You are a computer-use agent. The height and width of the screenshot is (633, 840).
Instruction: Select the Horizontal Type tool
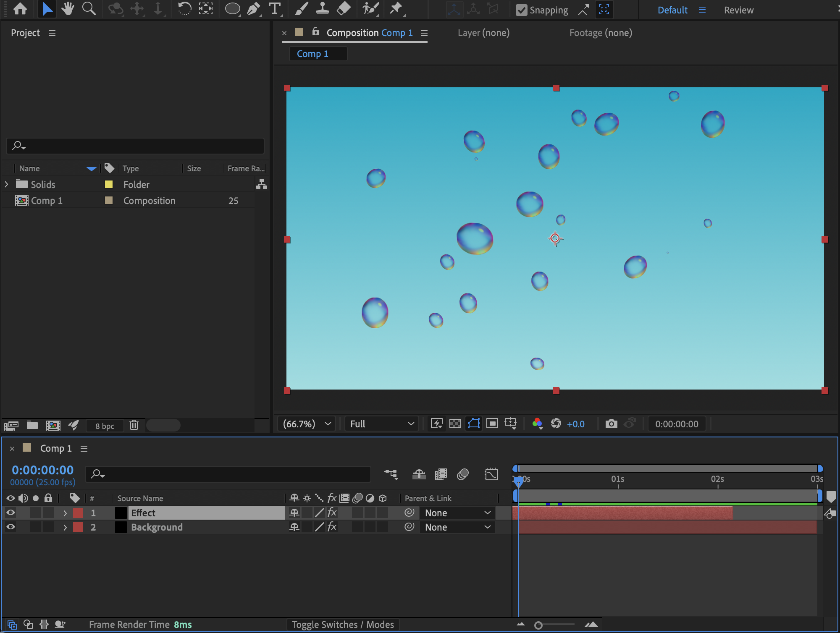coord(274,9)
